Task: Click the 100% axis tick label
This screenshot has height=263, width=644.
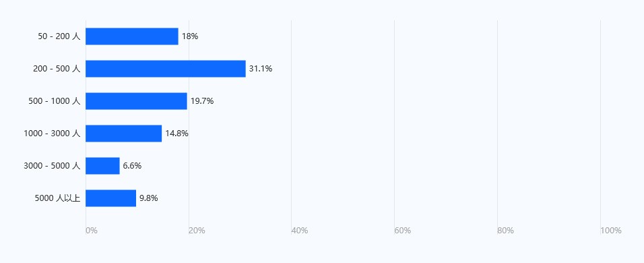Action: point(611,231)
